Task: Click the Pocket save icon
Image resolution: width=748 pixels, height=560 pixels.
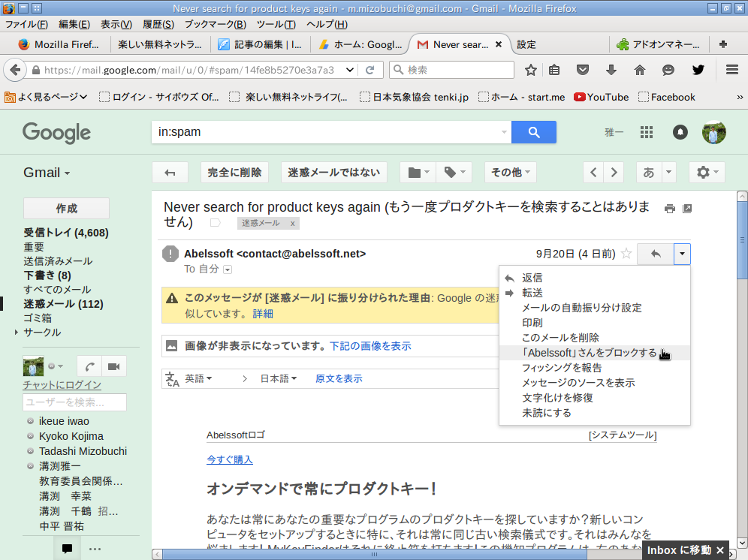Action: [x=583, y=70]
